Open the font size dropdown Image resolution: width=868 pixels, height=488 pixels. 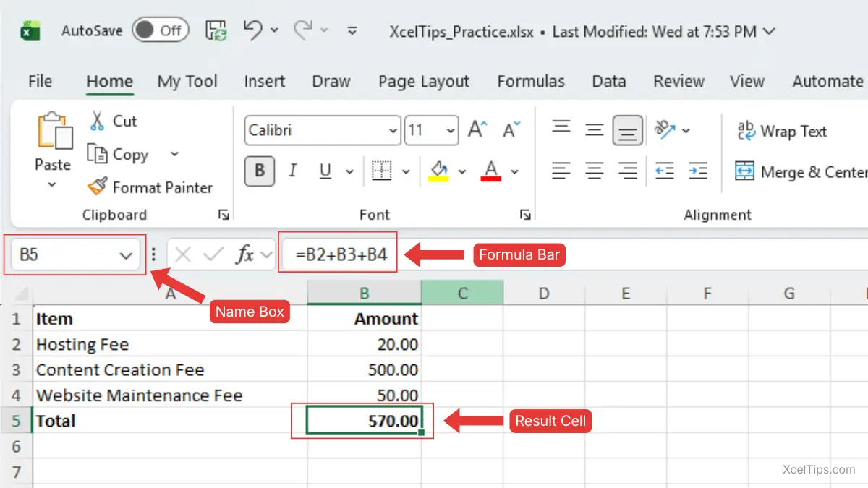click(451, 131)
